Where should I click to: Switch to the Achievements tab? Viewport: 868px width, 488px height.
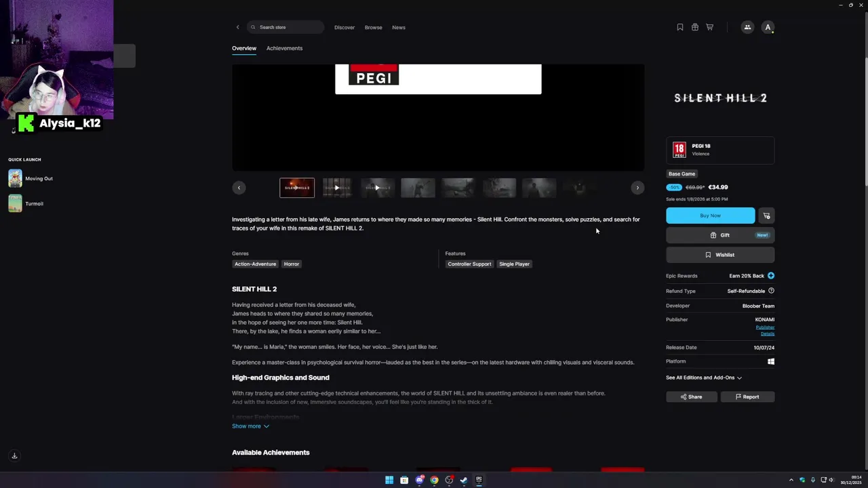[285, 48]
